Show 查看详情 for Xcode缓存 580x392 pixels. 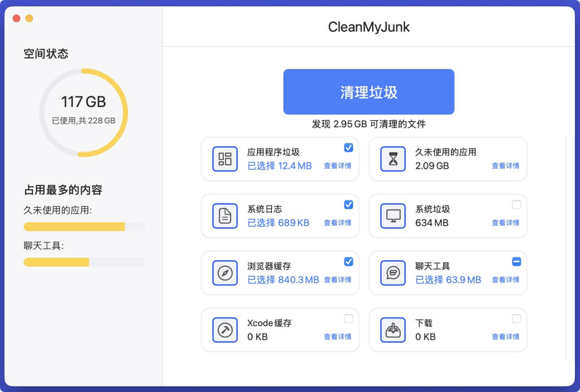pos(337,337)
